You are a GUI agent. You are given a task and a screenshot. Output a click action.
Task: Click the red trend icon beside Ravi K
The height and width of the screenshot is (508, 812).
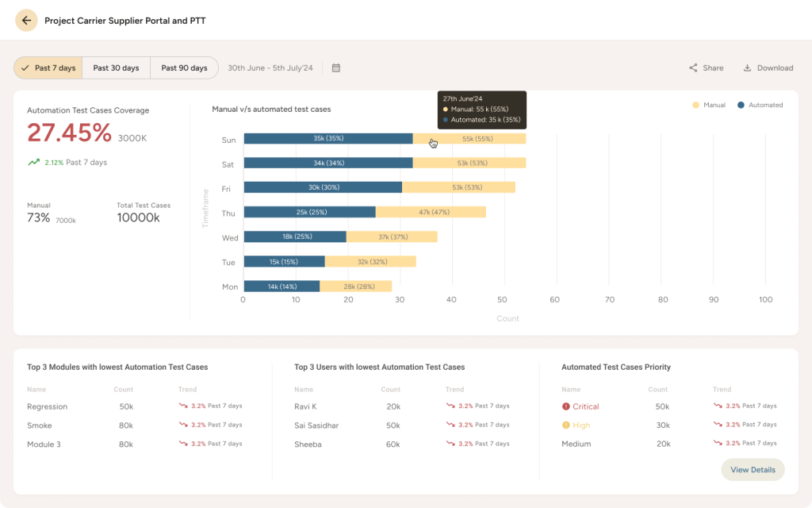(x=450, y=406)
